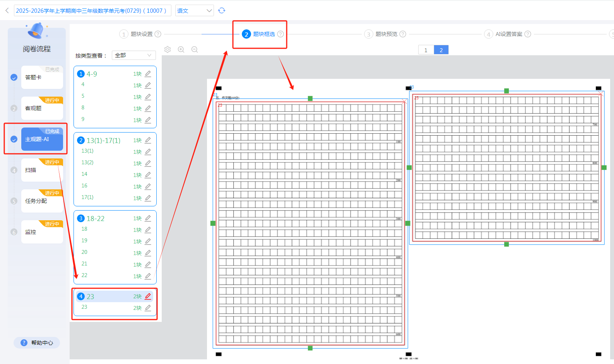Expand the 按类型查看 全部 filter dropdown
The width and height of the screenshot is (614, 364).
coord(133,55)
